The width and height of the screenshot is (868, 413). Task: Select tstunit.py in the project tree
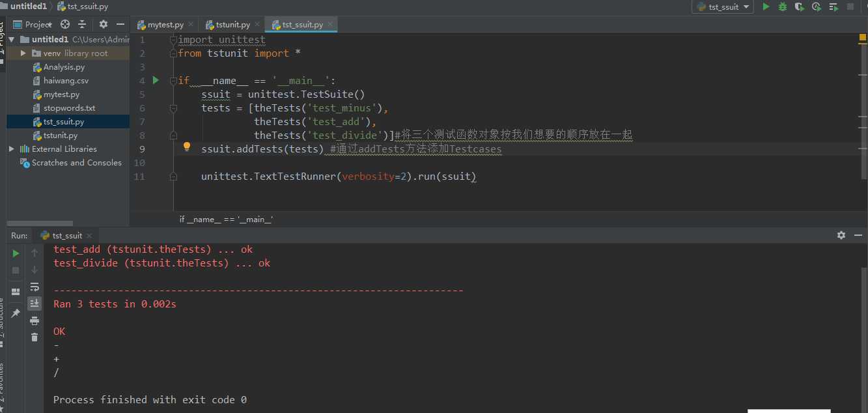tap(61, 135)
